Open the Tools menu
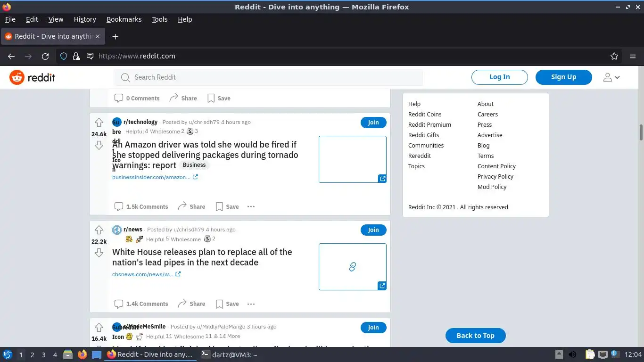This screenshot has width=644, height=362. [159, 19]
